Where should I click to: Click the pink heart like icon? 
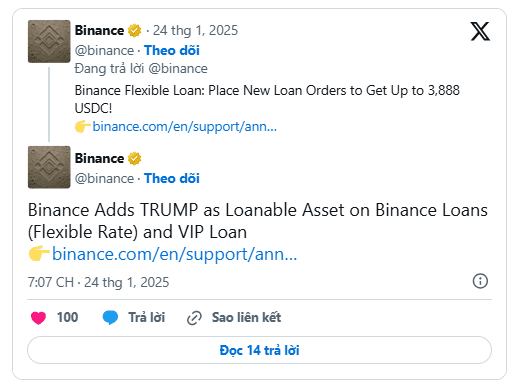pos(38,318)
